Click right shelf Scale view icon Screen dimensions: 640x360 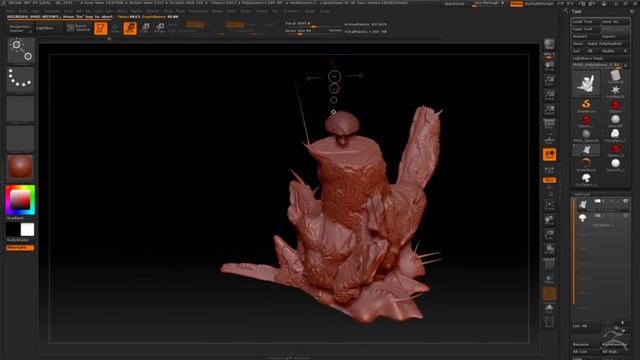pyautogui.click(x=549, y=235)
